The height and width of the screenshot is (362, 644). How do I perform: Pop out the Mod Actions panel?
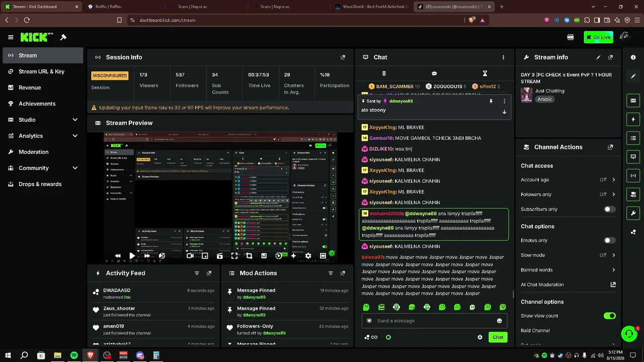click(x=343, y=273)
